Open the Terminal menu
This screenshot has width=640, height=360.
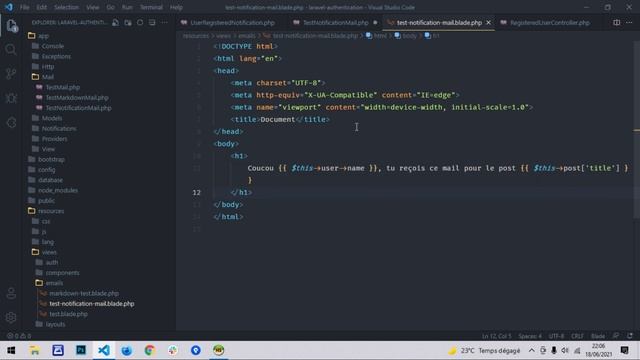pos(151,7)
